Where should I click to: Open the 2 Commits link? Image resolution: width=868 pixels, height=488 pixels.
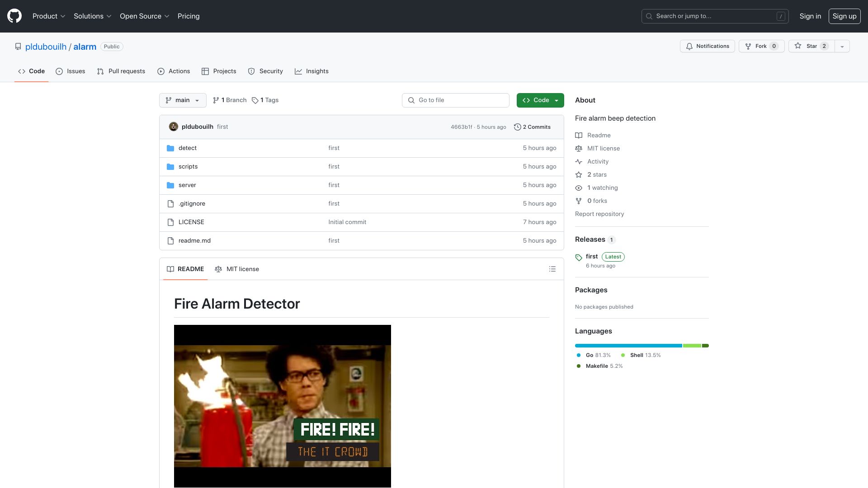(x=532, y=127)
